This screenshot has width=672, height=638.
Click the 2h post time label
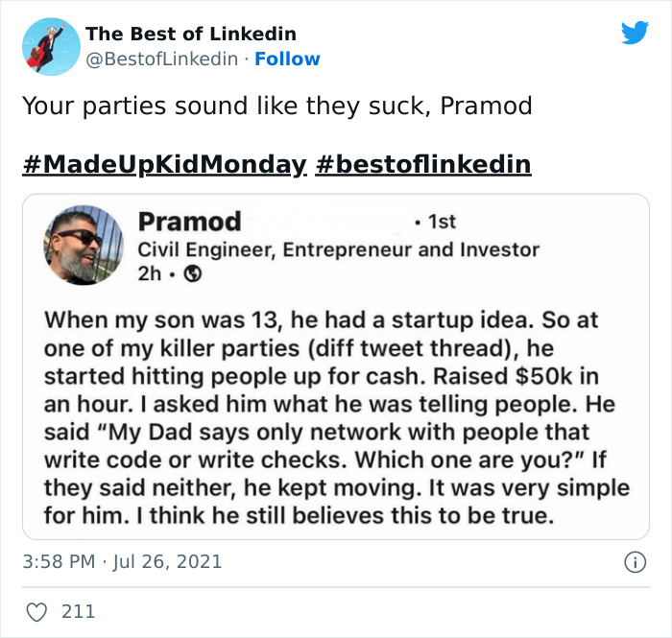pos(152,274)
